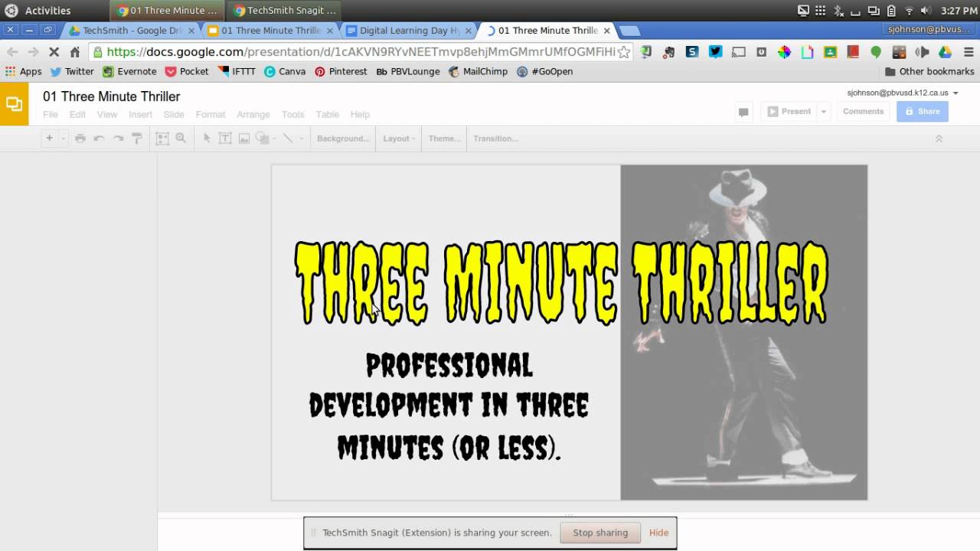Select the shape tool icon
Viewport: 980px width, 551px height.
click(x=262, y=139)
